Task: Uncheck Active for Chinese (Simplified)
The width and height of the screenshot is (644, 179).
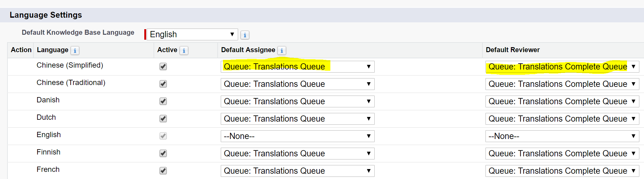Action: coord(163,66)
